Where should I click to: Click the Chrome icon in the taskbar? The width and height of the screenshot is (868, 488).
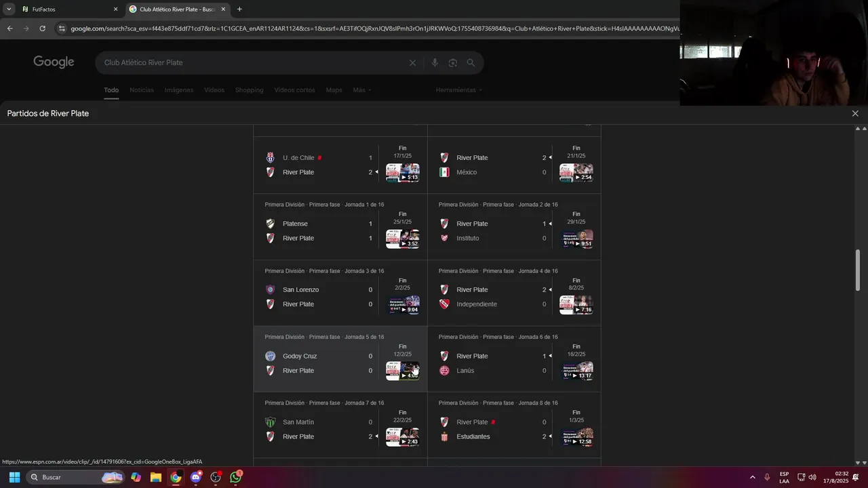click(176, 477)
